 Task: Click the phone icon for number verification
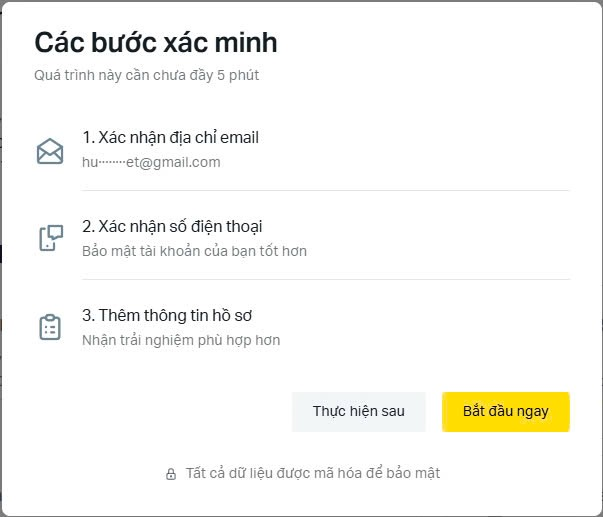[x=49, y=238]
